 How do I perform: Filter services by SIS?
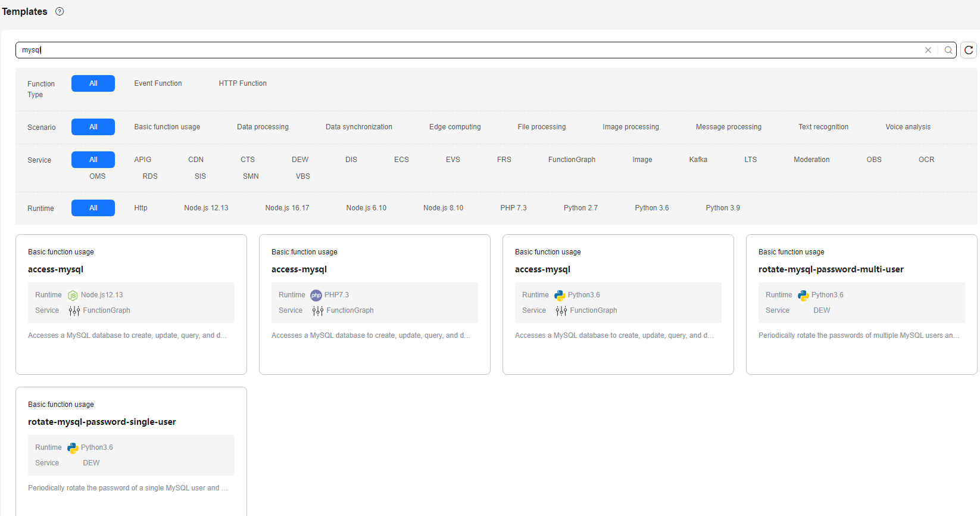pyautogui.click(x=200, y=176)
